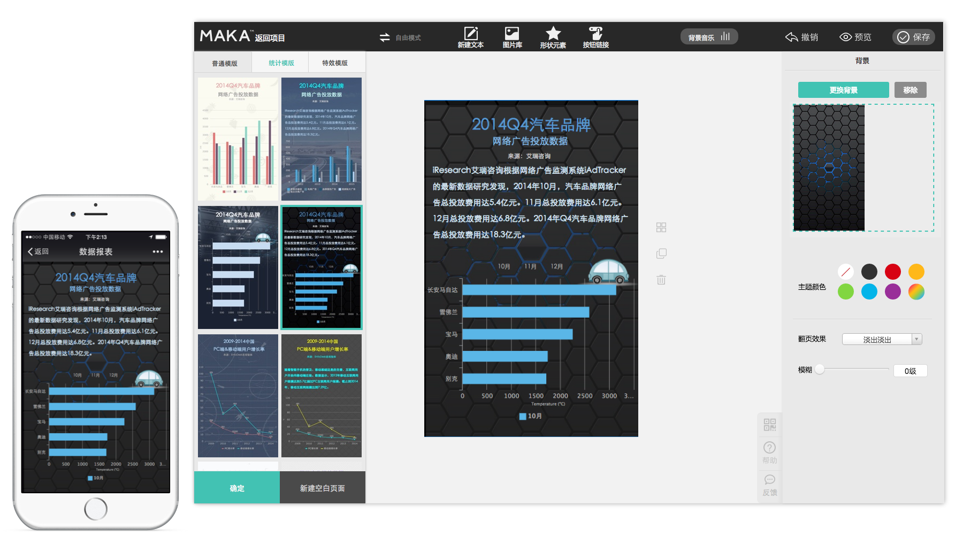Viewport: 963px width, 560px height.
Task: Open background music settings
Action: 709,37
